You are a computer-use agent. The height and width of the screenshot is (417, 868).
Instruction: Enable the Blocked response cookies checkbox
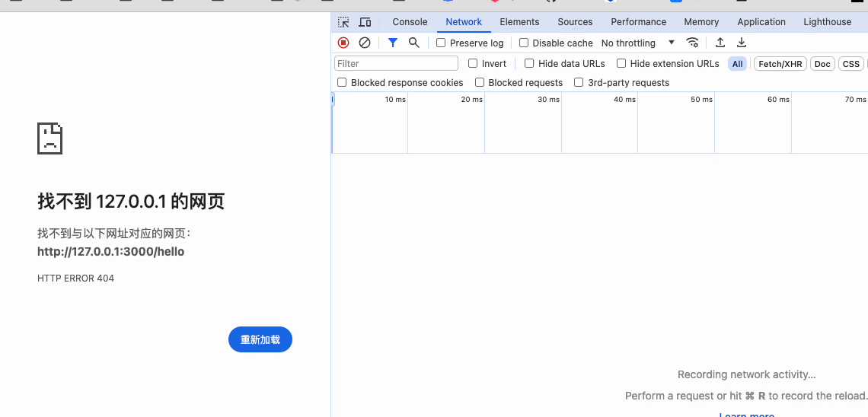point(342,82)
